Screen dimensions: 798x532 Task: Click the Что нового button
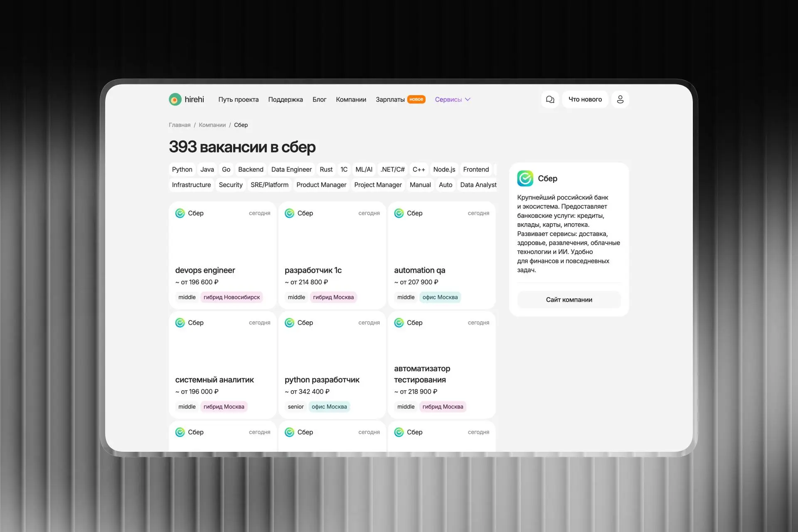[585, 99]
